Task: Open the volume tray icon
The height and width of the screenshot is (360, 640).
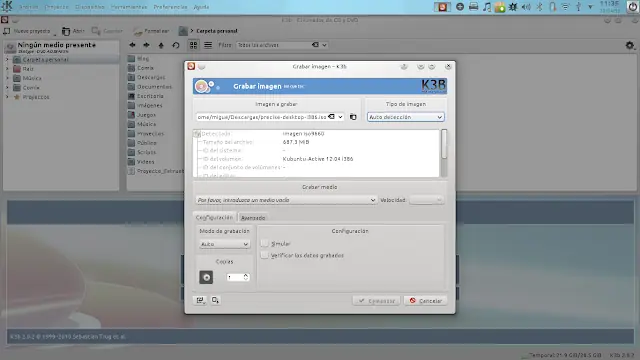Action: coord(526,7)
